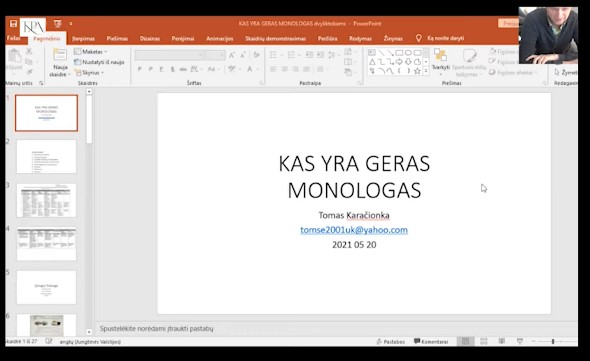The height and width of the screenshot is (361, 590).
Task: Switch to the Dizainas tab
Action: coord(150,38)
